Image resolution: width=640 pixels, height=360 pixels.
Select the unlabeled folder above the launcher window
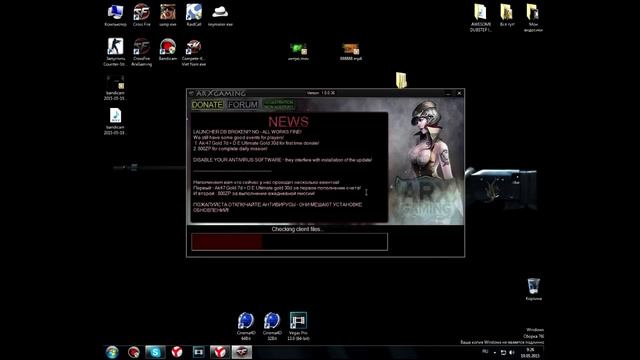click(401, 80)
